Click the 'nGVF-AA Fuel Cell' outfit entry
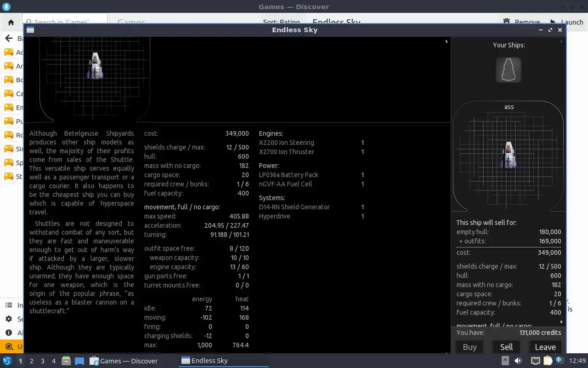This screenshot has height=368, width=588. click(285, 184)
